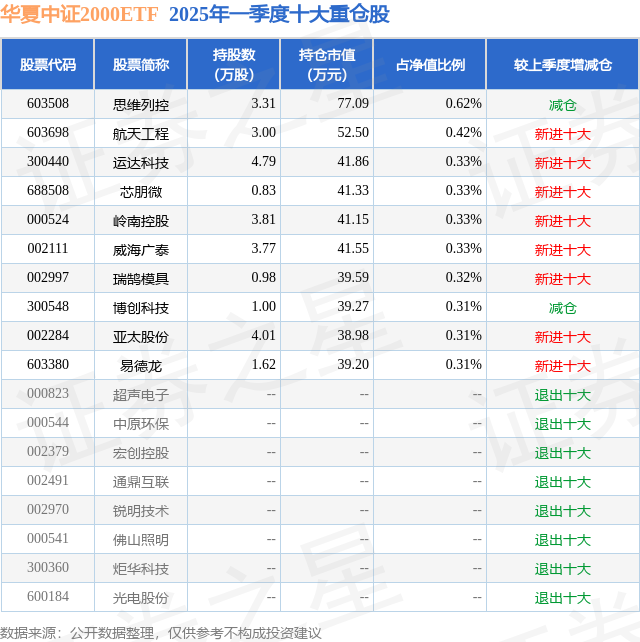The image size is (640, 642).
Task: Select stock code 000823
Action: tap(48, 394)
